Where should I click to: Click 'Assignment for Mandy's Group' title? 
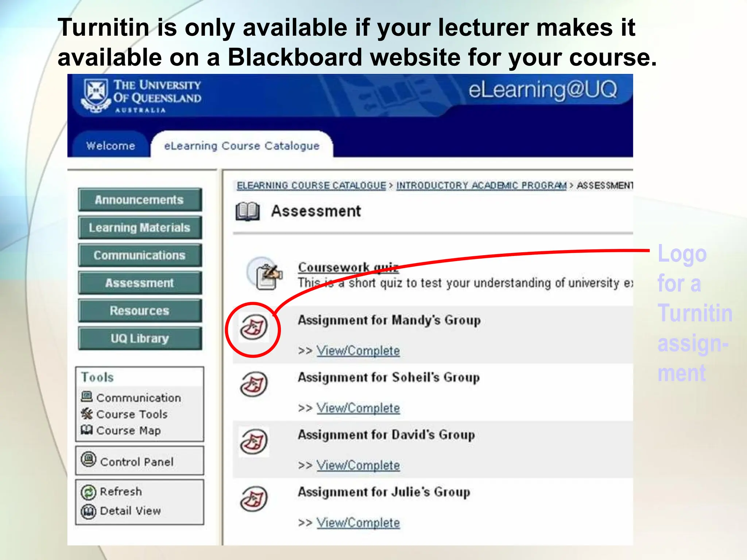pyautogui.click(x=389, y=320)
